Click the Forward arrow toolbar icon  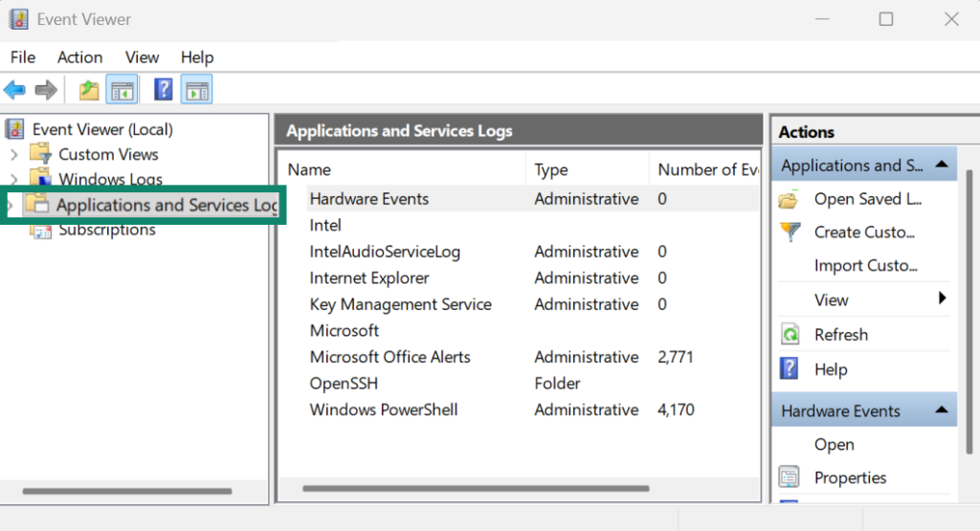[x=45, y=90]
